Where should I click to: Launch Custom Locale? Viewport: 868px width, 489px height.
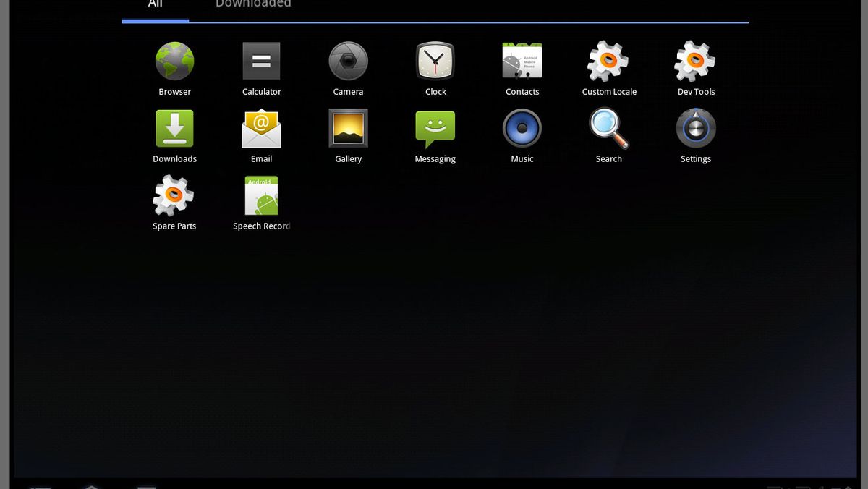point(608,61)
